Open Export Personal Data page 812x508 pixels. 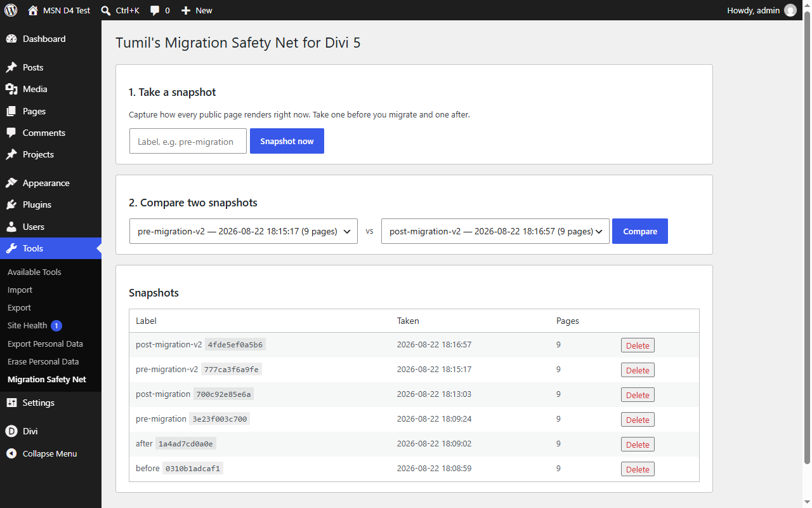[x=45, y=344]
